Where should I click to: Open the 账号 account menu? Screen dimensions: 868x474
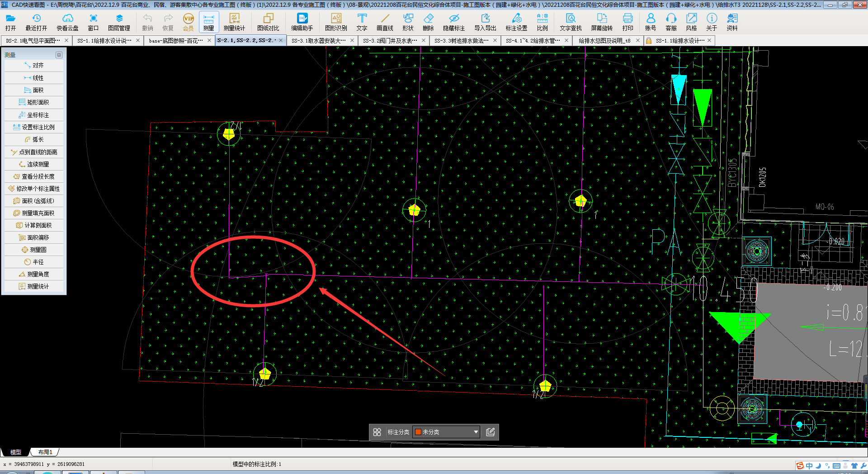(x=651, y=22)
